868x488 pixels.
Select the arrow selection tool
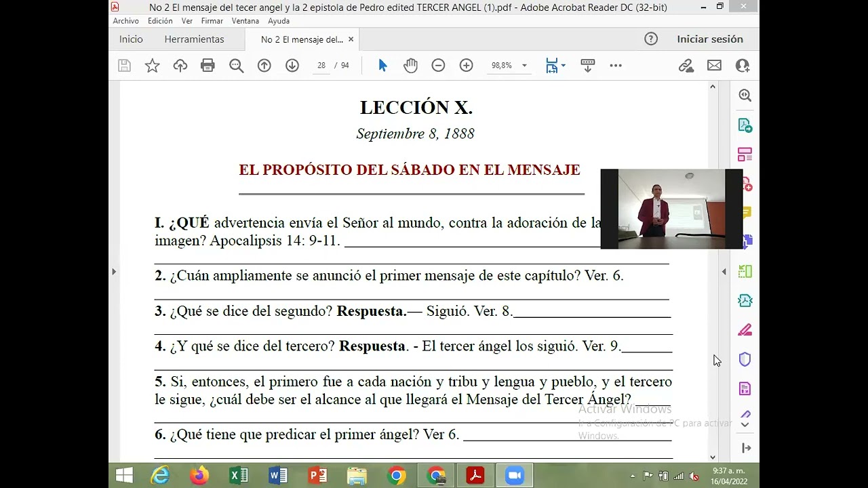[x=382, y=66]
